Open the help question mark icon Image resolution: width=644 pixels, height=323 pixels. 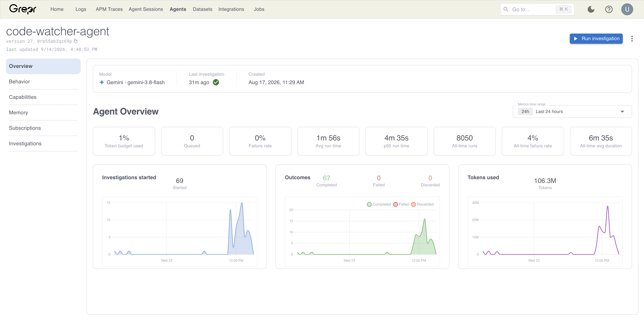point(609,9)
